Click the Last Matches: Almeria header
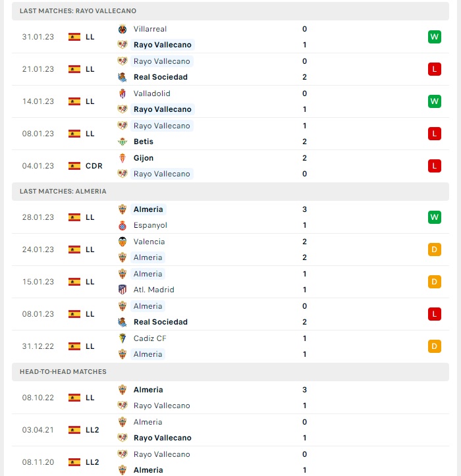This screenshot has width=461, height=476. pos(230,191)
